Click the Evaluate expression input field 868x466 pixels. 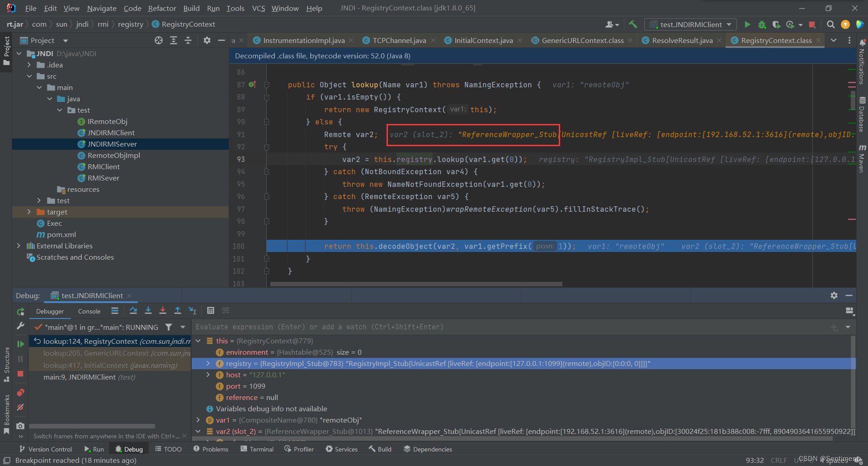[511, 327]
